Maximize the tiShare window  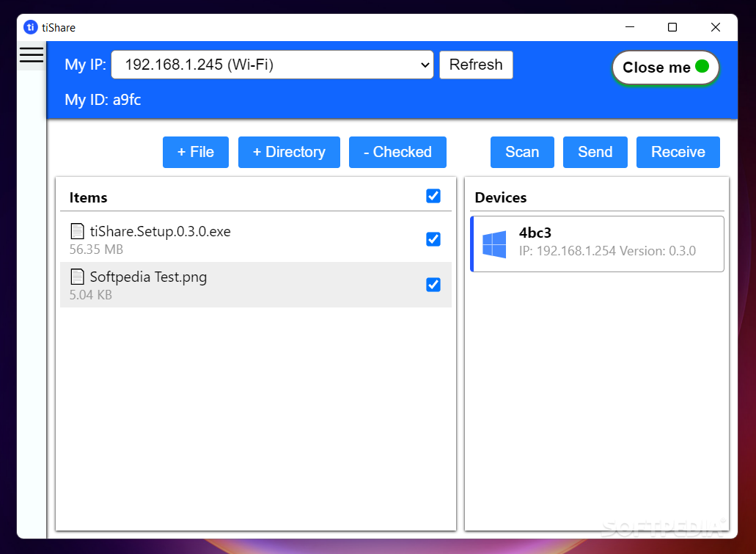(672, 27)
